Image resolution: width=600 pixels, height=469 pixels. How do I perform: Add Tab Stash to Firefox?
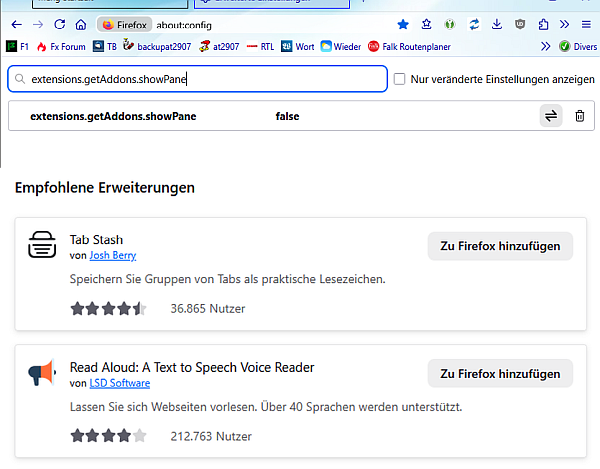click(x=500, y=246)
